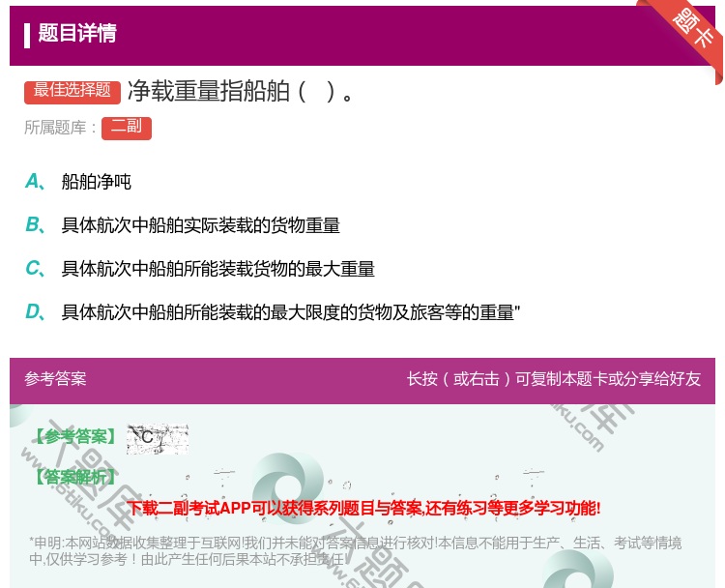Image resolution: width=725 pixels, height=588 pixels.
Task: Click the red 下载二副考试APP promotion link
Action: [x=363, y=509]
